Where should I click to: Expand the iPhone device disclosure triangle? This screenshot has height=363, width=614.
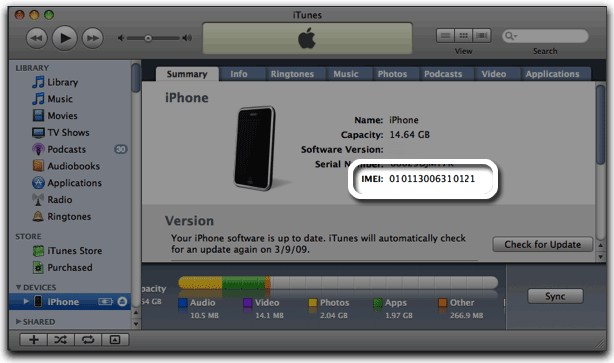tap(26, 301)
